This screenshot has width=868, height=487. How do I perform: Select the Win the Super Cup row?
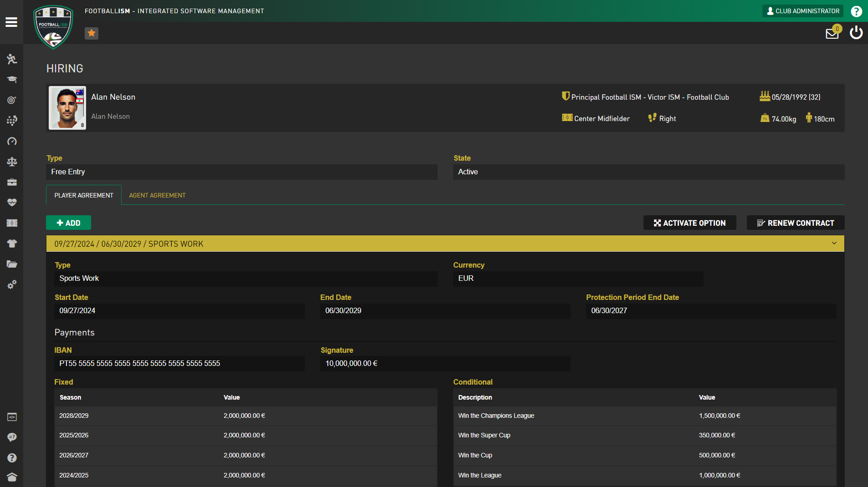pyautogui.click(x=645, y=435)
